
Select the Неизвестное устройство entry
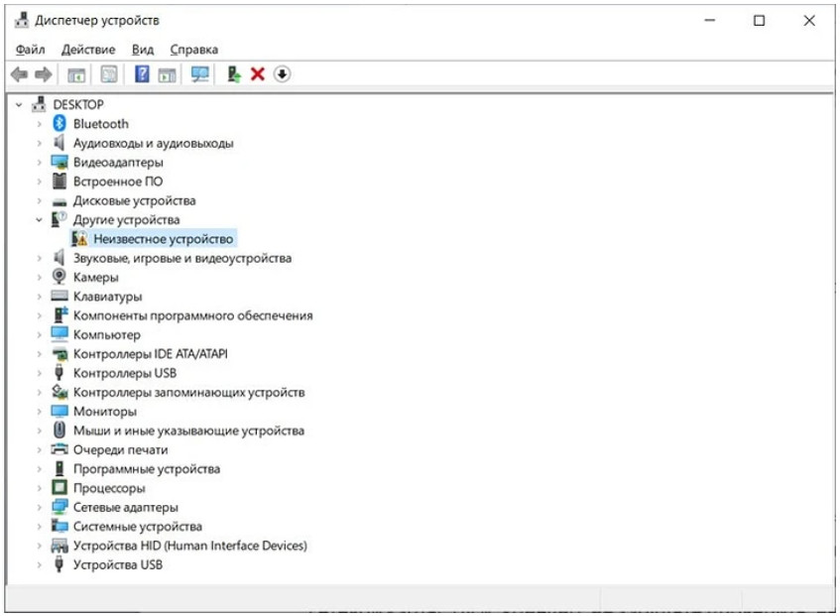(163, 239)
